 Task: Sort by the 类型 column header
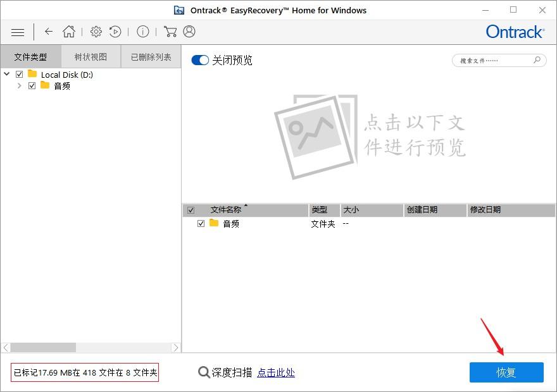point(325,210)
